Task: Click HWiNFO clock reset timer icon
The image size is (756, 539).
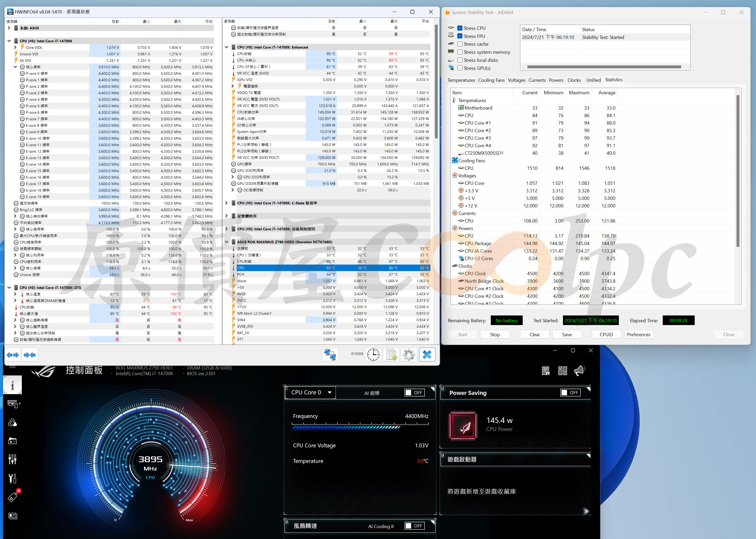Action: (373, 354)
